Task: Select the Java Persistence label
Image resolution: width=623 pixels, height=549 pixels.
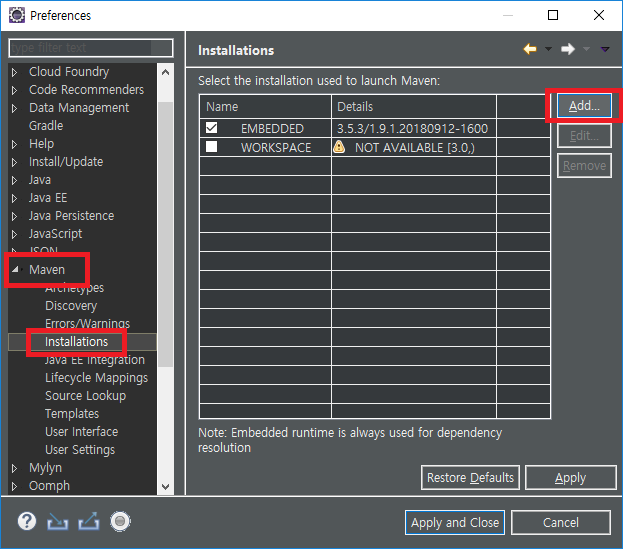Action: pyautogui.click(x=71, y=216)
